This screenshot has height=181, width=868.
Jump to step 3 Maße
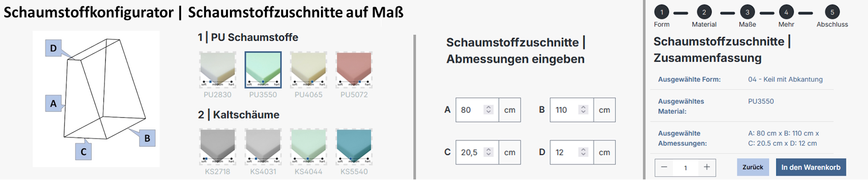(747, 13)
